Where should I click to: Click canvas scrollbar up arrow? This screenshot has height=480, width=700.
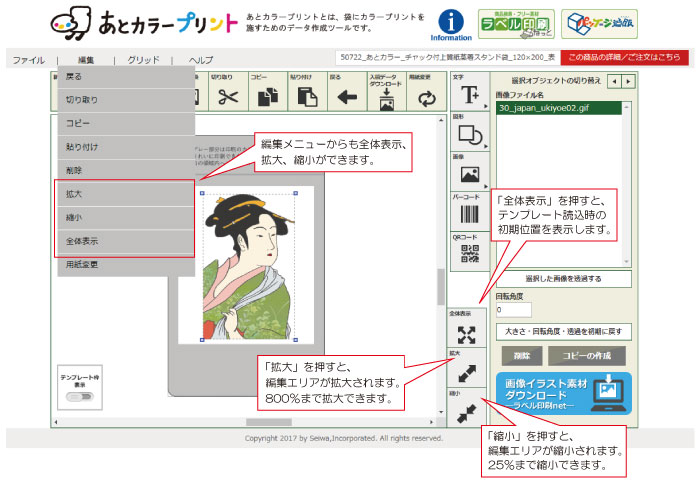coord(441,120)
